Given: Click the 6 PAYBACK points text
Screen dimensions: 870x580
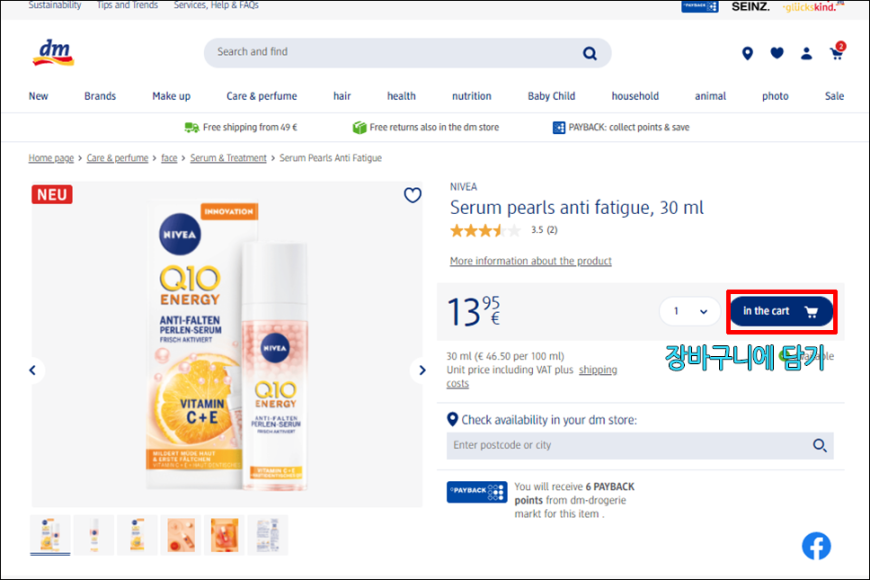Looking at the screenshot, I should point(574,493).
